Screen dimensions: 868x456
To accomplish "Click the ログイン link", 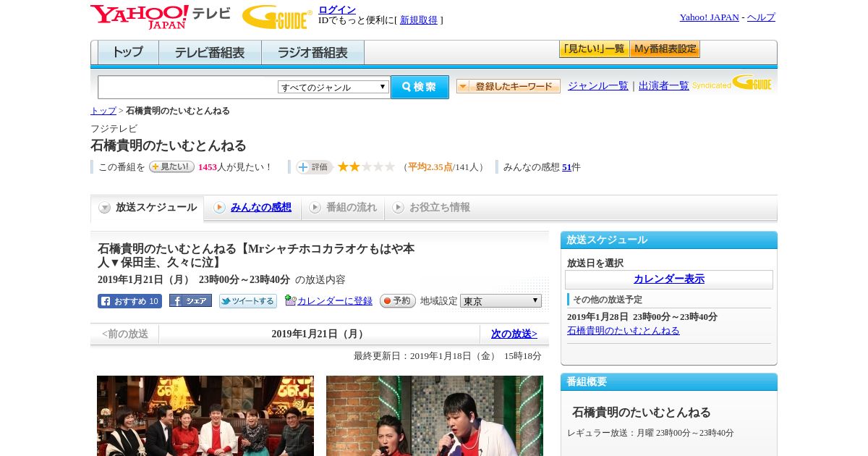I will (337, 9).
